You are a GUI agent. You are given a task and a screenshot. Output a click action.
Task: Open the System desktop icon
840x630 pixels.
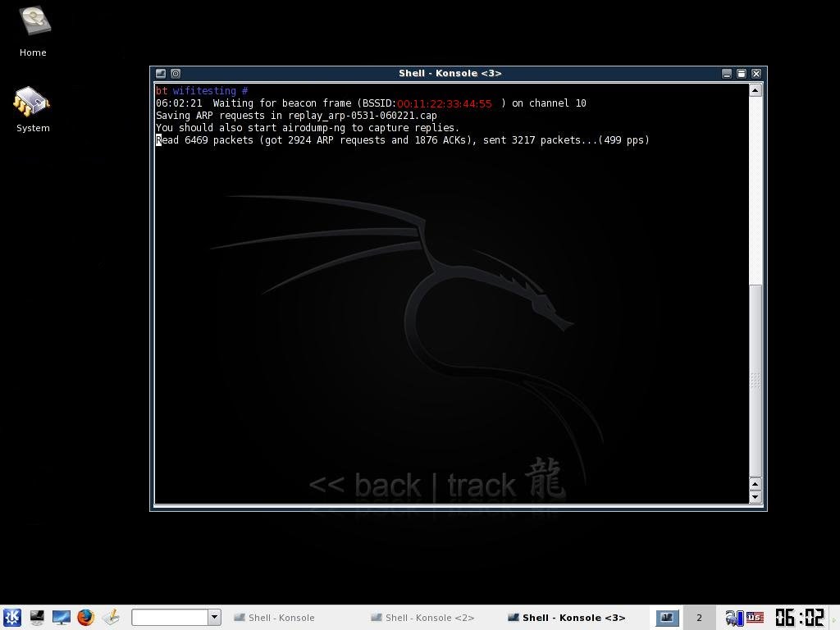click(x=33, y=103)
